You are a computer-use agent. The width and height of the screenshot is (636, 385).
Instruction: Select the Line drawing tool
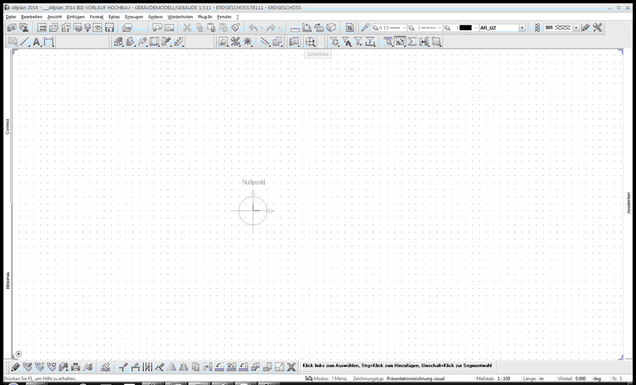coord(25,42)
